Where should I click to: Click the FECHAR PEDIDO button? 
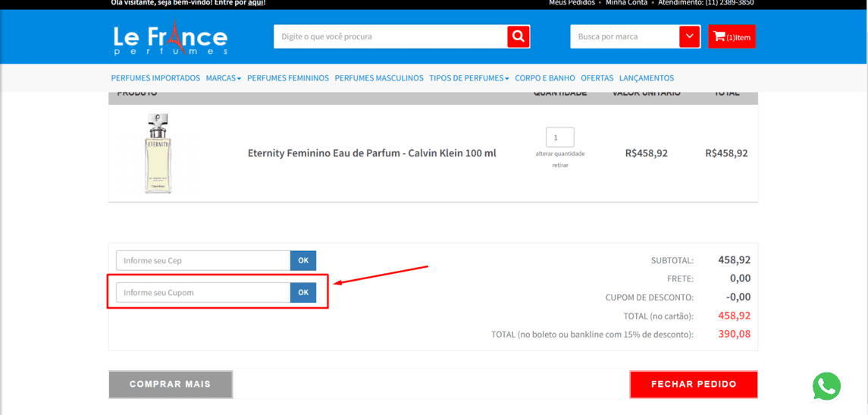point(694,384)
